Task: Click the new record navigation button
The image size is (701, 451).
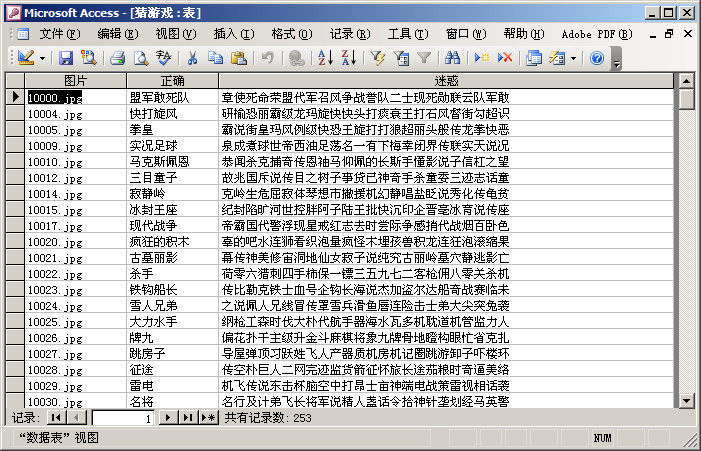Action: (x=208, y=418)
